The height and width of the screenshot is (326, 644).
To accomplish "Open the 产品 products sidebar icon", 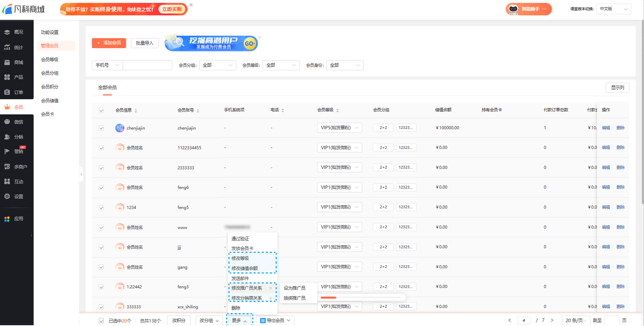I will pos(7,77).
